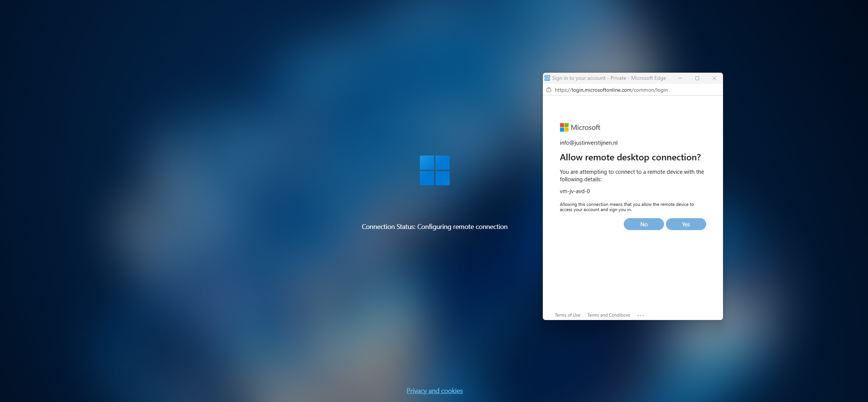Maximize the Edge sign-in window
Image resolution: width=868 pixels, height=402 pixels.
(697, 78)
